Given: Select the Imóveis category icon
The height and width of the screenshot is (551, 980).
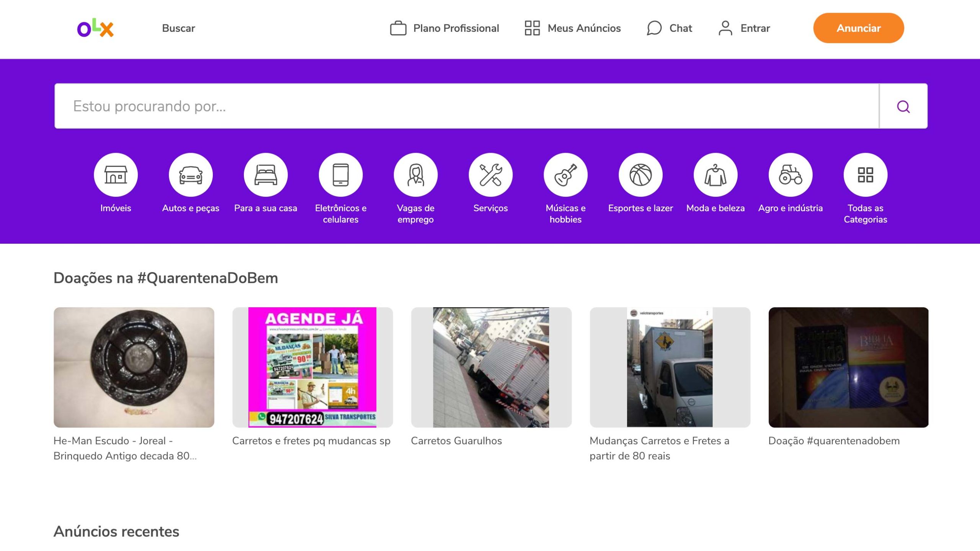Looking at the screenshot, I should click(115, 174).
